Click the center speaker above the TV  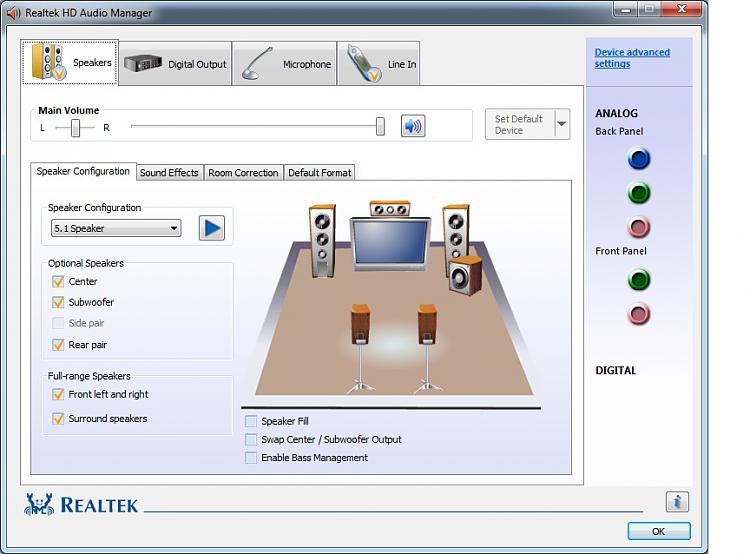pyautogui.click(x=390, y=209)
